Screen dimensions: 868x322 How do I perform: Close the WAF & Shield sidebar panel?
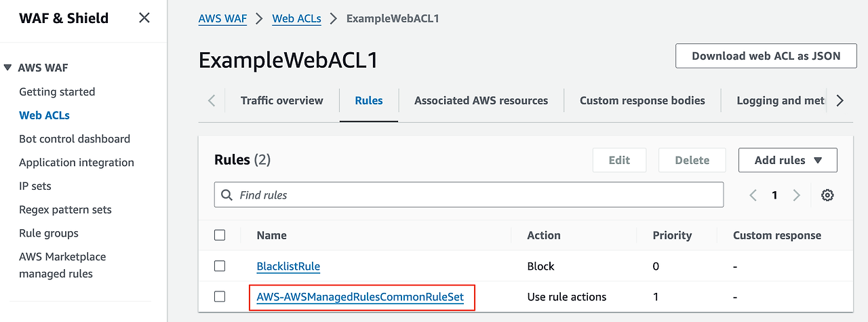tap(144, 18)
